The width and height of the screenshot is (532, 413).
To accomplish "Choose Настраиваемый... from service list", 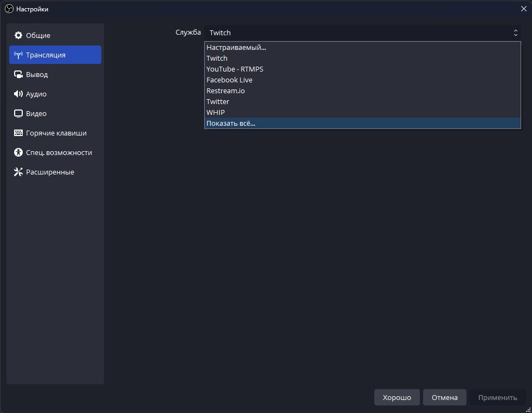I will 362,48.
